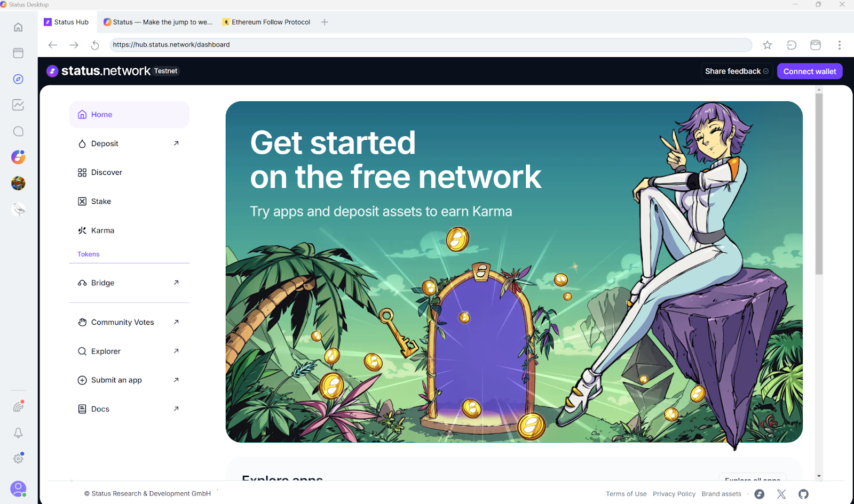Select Stake in the side menu
The height and width of the screenshot is (504, 854).
pos(129,201)
